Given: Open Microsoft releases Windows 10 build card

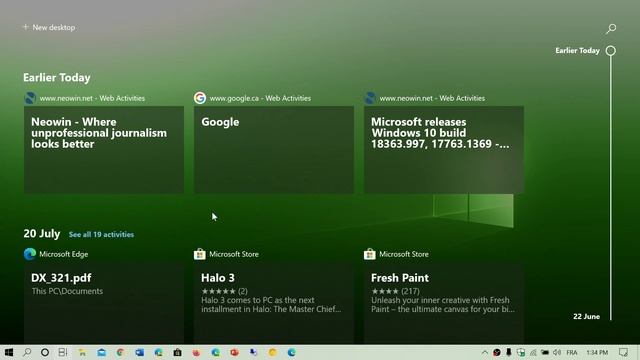Looking at the screenshot, I should pyautogui.click(x=444, y=150).
